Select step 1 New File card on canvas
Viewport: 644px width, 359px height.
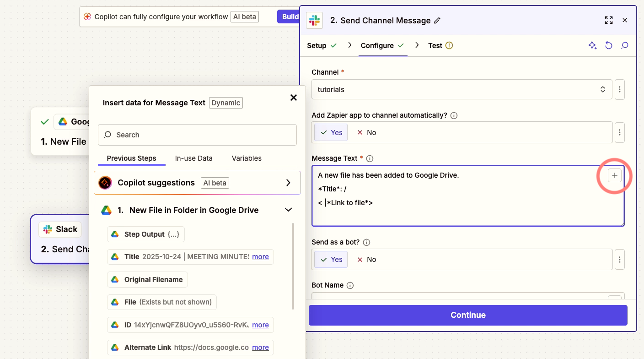pos(60,131)
